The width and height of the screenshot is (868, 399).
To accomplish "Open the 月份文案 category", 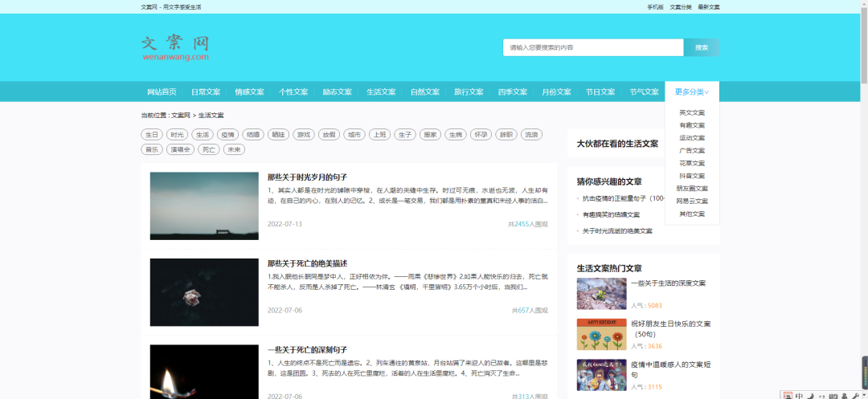I will [x=556, y=92].
